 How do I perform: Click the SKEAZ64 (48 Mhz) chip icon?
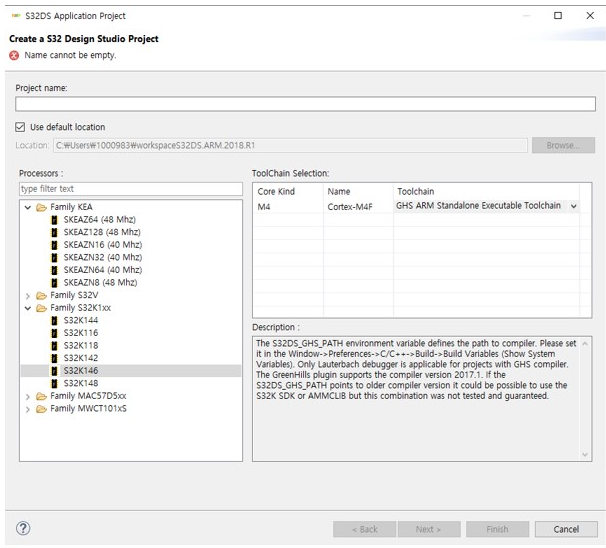[x=55, y=219]
